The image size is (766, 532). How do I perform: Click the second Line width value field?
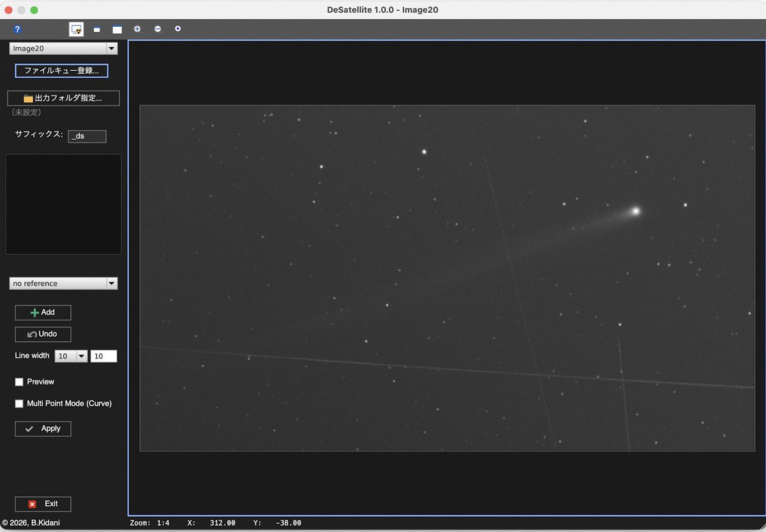tap(103, 357)
